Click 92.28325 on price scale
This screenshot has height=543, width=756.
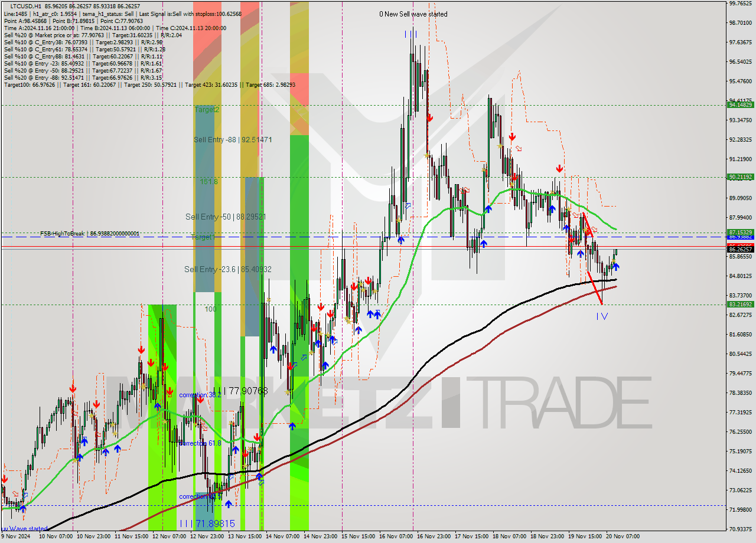click(740, 139)
